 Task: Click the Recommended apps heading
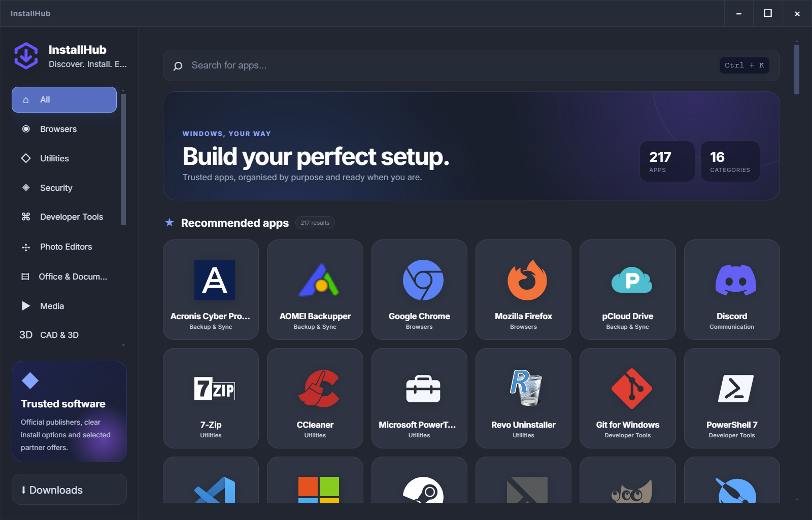pyautogui.click(x=234, y=223)
